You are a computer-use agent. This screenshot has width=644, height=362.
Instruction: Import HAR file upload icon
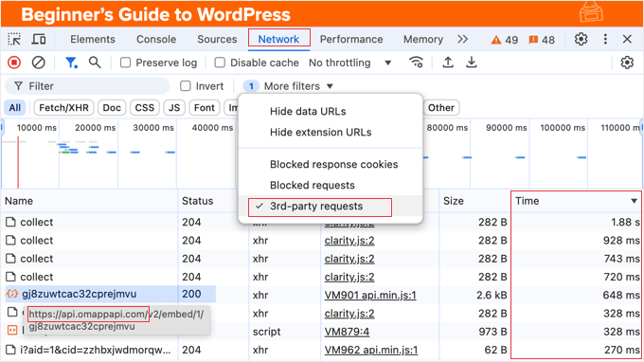448,63
